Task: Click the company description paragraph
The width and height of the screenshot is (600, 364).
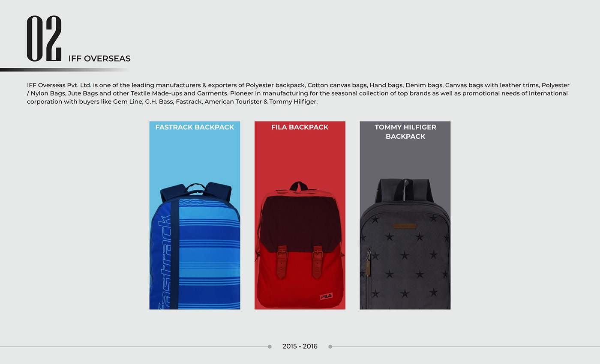Action: (x=298, y=93)
